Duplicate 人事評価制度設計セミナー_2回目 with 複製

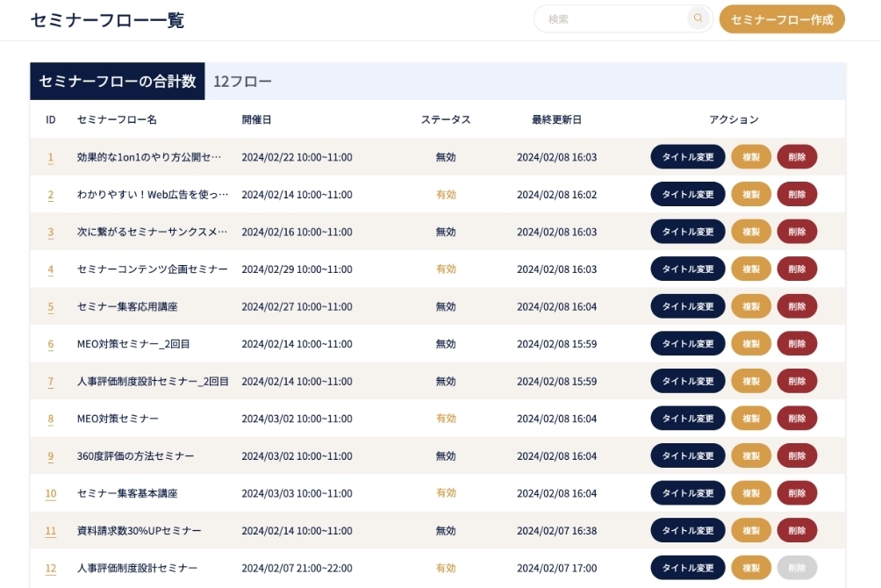coord(751,381)
